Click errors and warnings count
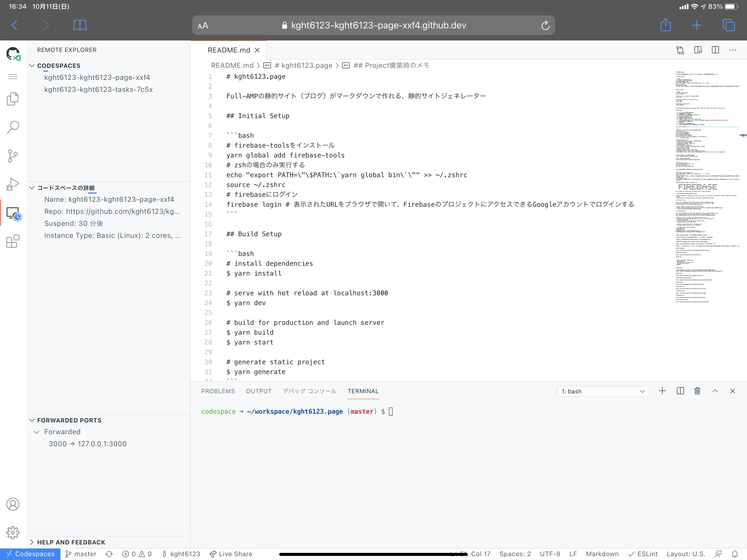Viewport: 747px width, 560px height. tap(137, 554)
